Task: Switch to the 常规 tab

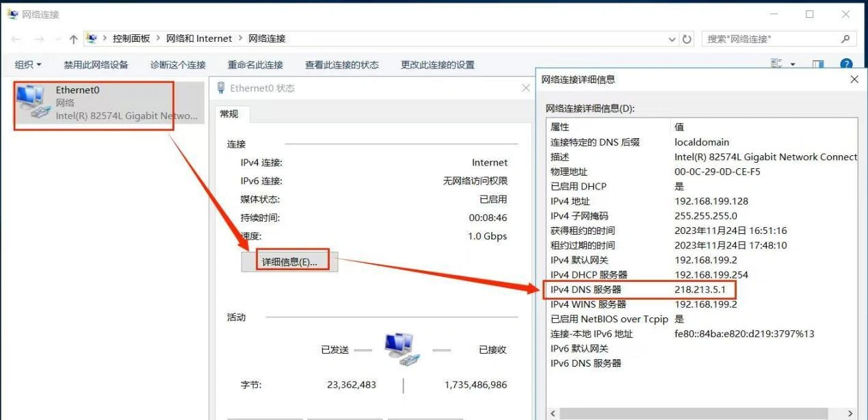Action: (x=230, y=114)
